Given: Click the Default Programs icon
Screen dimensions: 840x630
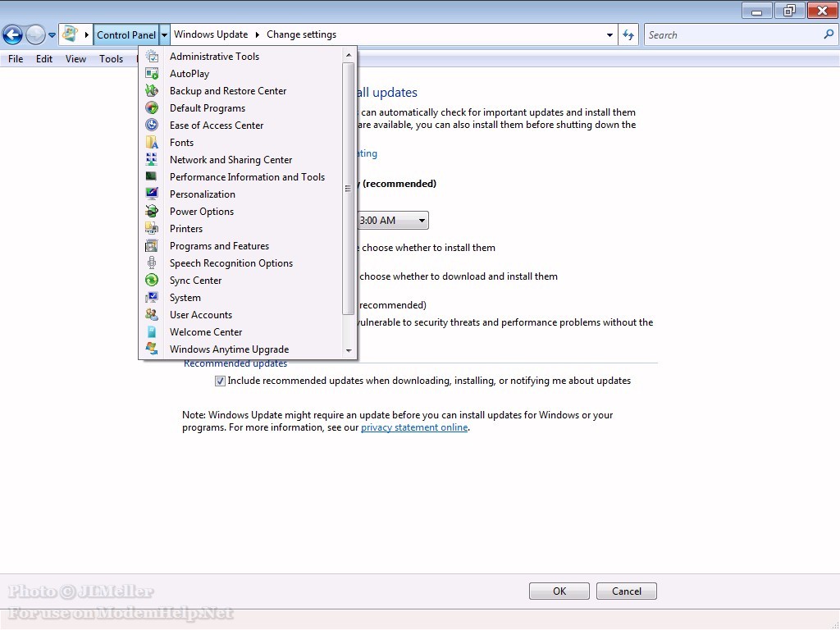Looking at the screenshot, I should click(152, 107).
